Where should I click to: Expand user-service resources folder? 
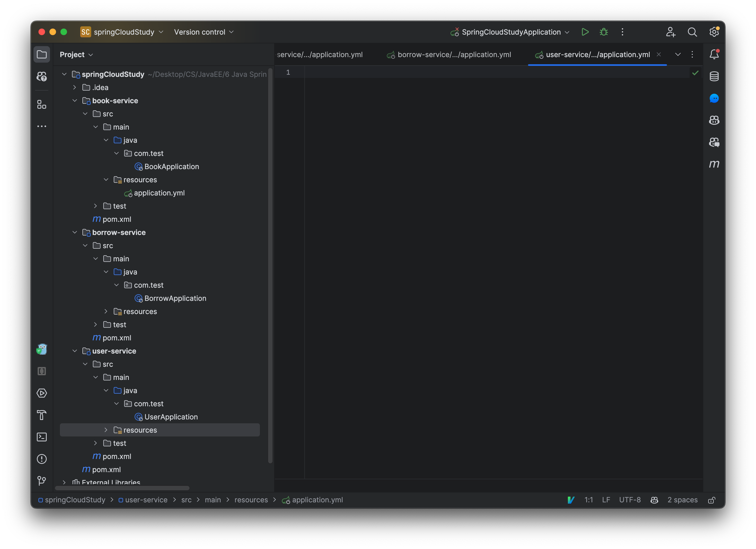[x=106, y=430]
